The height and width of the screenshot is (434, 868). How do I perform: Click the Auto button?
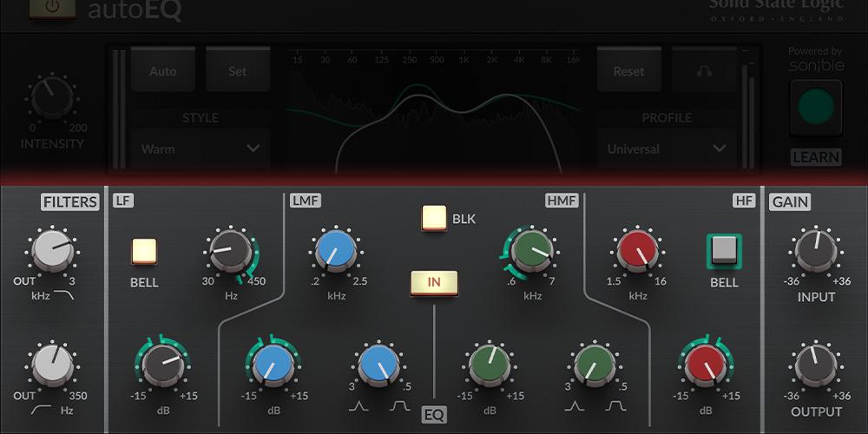(162, 71)
